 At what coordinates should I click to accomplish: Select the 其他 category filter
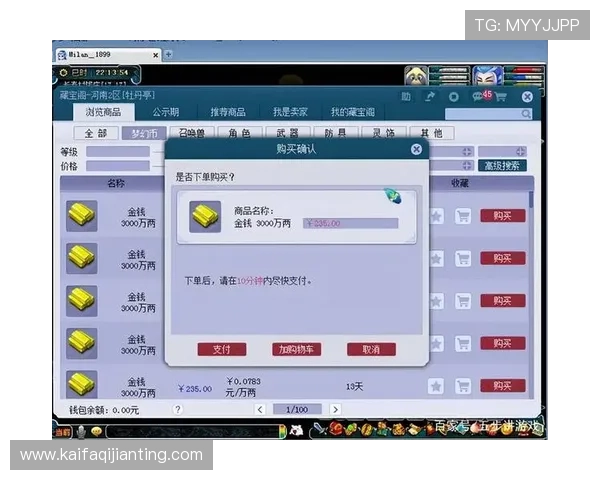pos(432,133)
